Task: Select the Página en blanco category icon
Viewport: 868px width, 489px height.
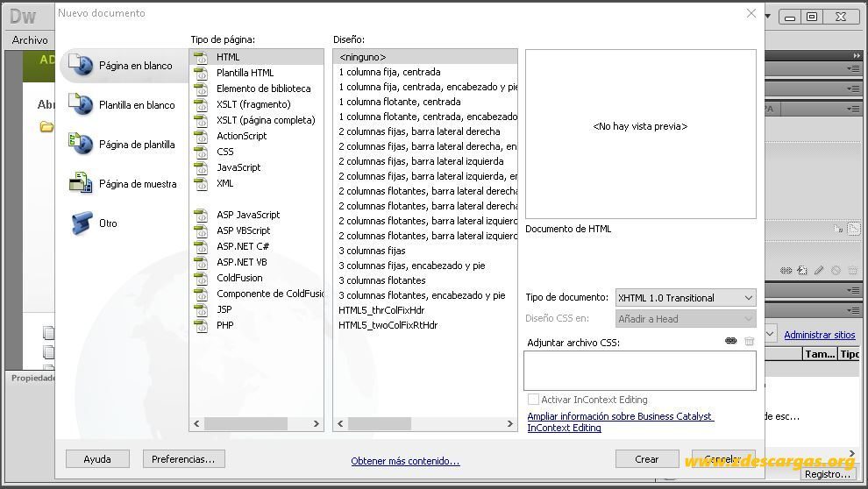Action: click(x=81, y=65)
